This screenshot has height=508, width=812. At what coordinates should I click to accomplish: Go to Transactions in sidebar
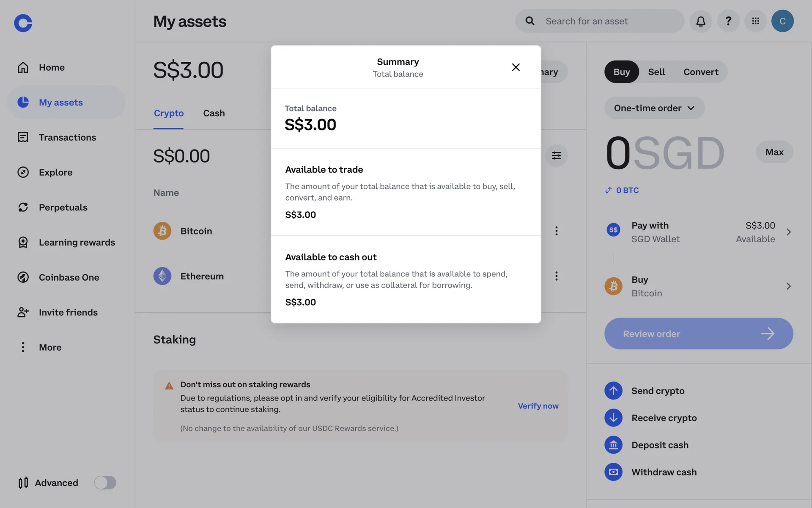[67, 137]
